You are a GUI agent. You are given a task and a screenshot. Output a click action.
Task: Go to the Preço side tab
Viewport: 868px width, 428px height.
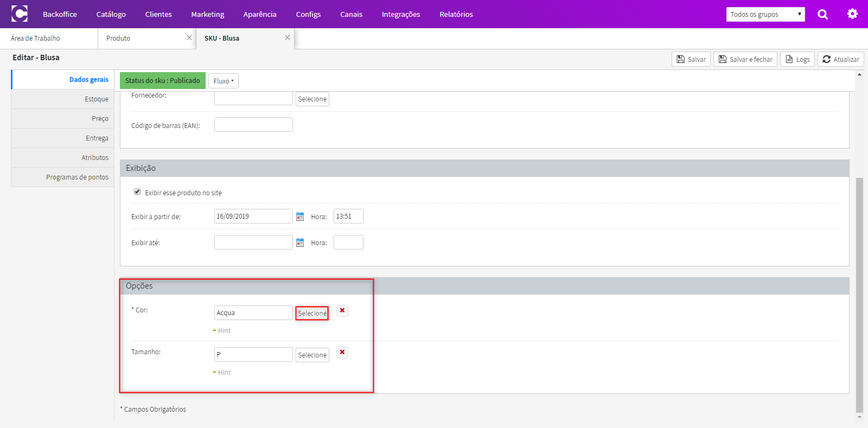pyautogui.click(x=63, y=119)
